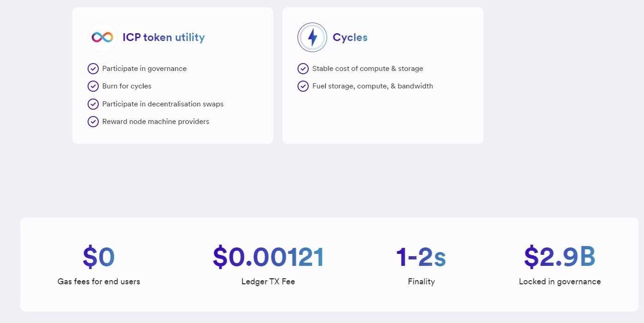644x323 pixels.
Task: Click the ICP infinity logo icon
Action: click(x=102, y=37)
